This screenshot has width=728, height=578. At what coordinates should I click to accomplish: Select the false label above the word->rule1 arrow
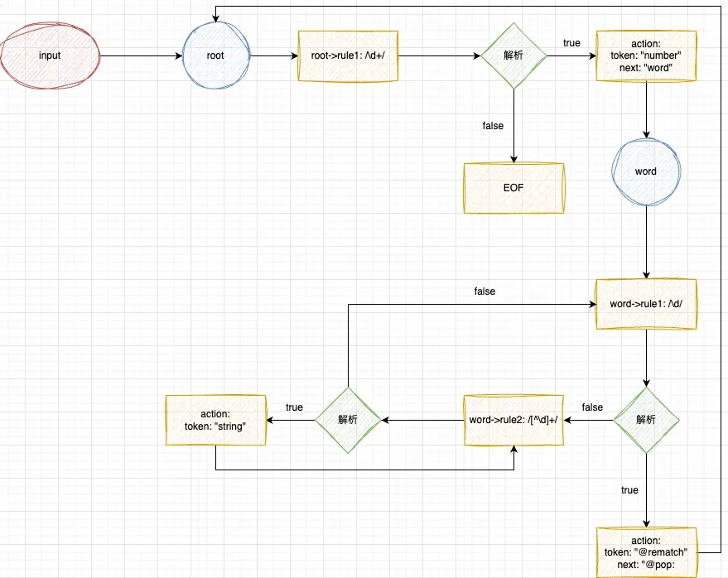485,291
